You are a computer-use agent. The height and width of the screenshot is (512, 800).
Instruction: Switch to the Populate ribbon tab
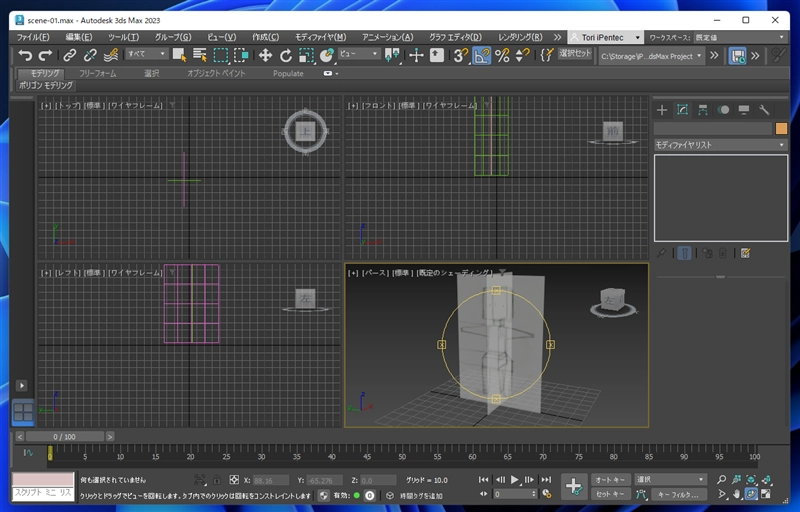click(x=288, y=73)
